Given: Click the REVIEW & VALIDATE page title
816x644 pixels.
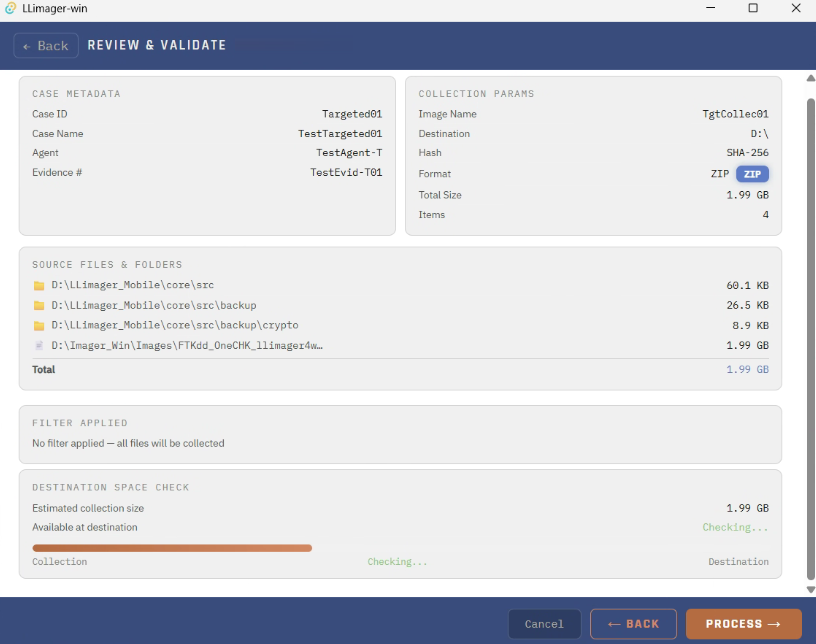Looking at the screenshot, I should pos(157,45).
